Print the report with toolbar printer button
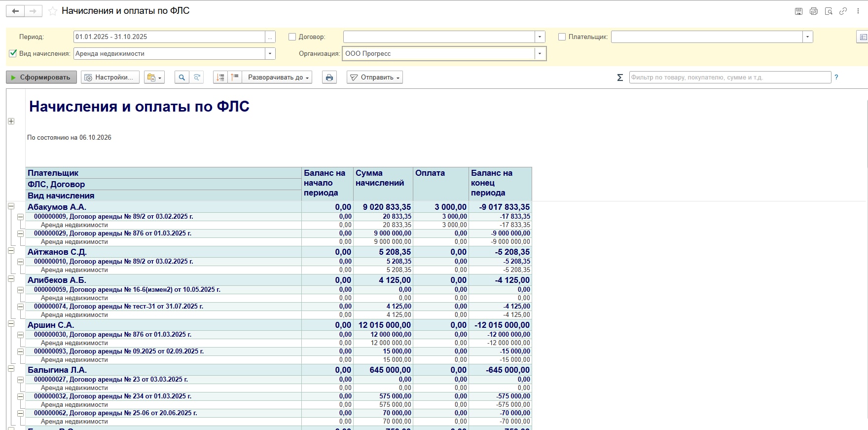Image resolution: width=868 pixels, height=430 pixels. point(329,78)
